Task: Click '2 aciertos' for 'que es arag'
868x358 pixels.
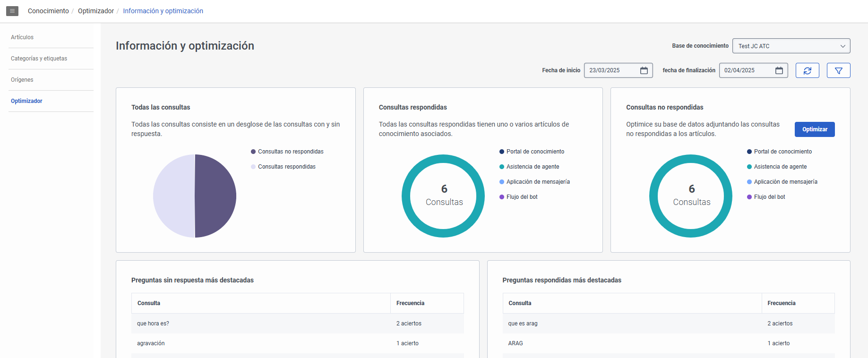Action: click(x=780, y=324)
